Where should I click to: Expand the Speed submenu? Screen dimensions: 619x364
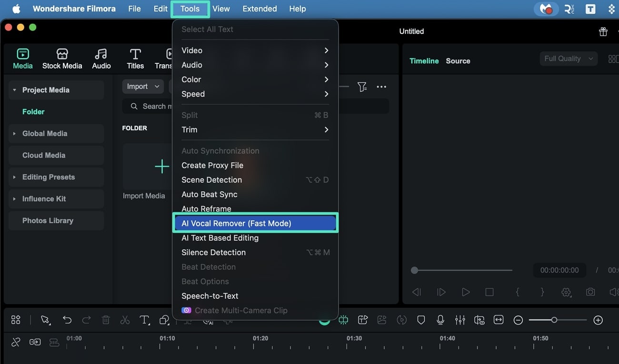255,94
